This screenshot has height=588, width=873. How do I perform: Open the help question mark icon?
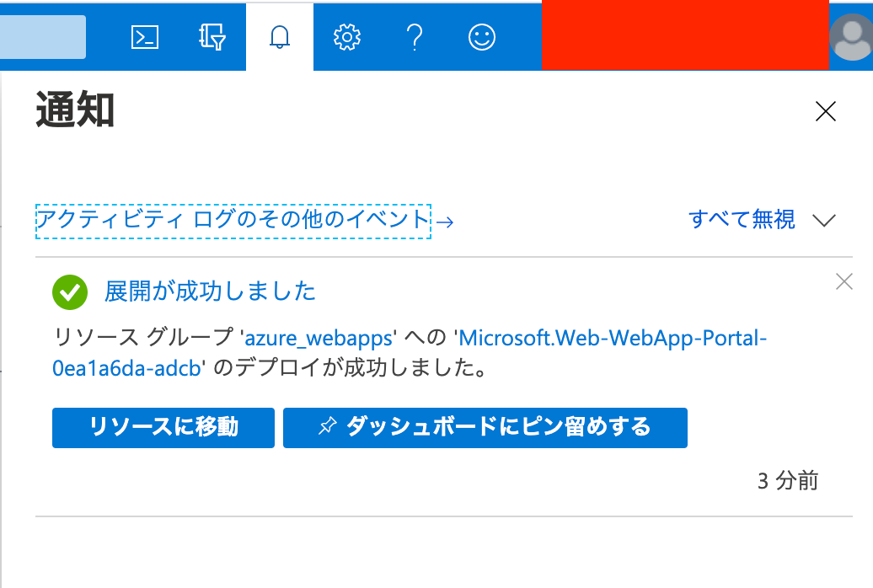pyautogui.click(x=415, y=37)
